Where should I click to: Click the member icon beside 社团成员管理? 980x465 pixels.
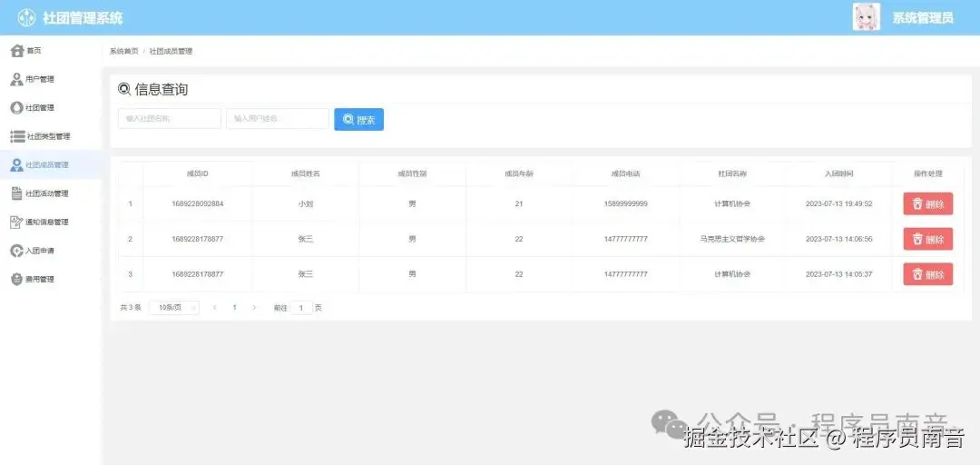click(x=17, y=165)
